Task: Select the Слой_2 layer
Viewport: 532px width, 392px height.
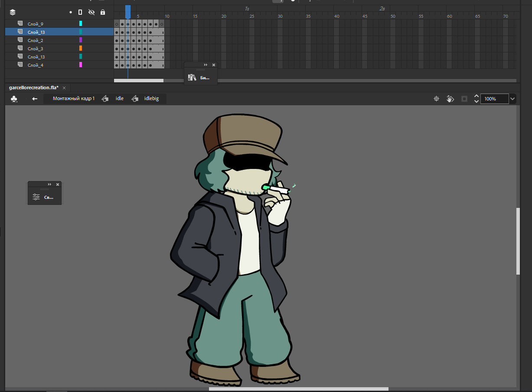Action: coord(36,40)
